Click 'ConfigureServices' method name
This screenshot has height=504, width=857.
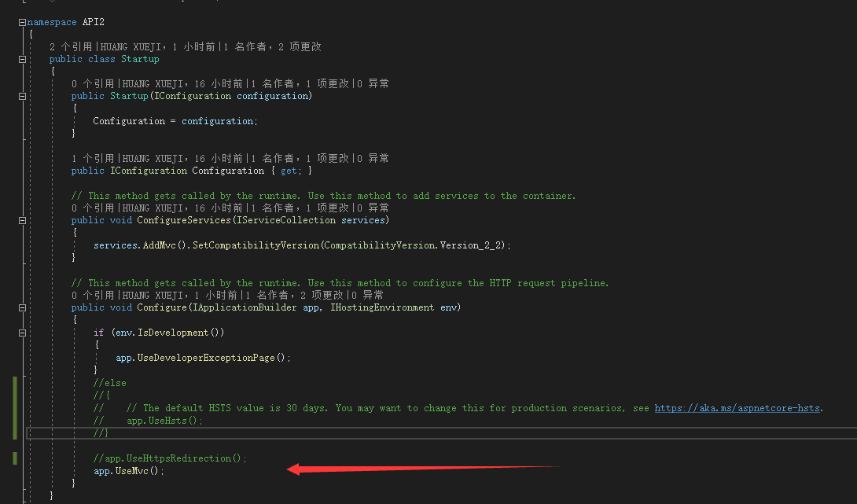(184, 220)
